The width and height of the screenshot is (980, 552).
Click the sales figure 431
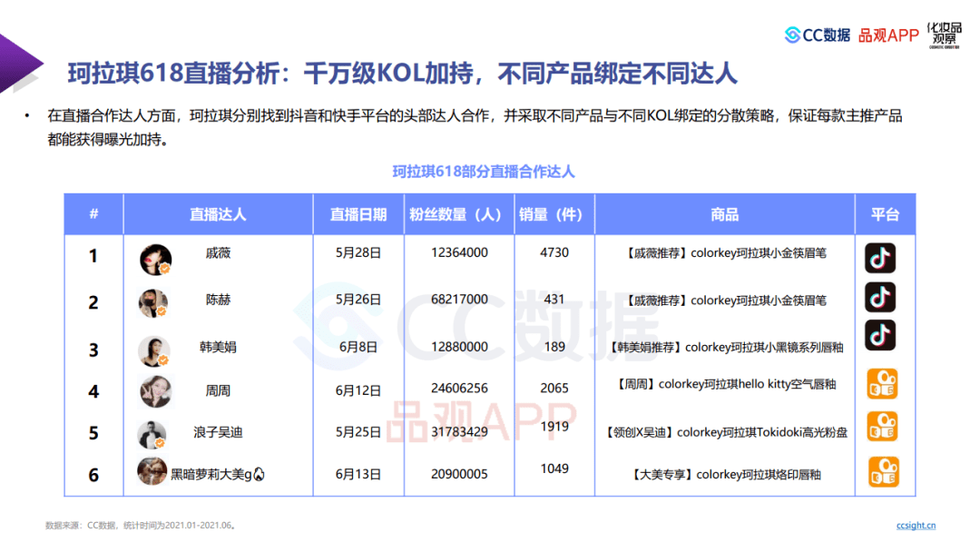[x=554, y=300]
